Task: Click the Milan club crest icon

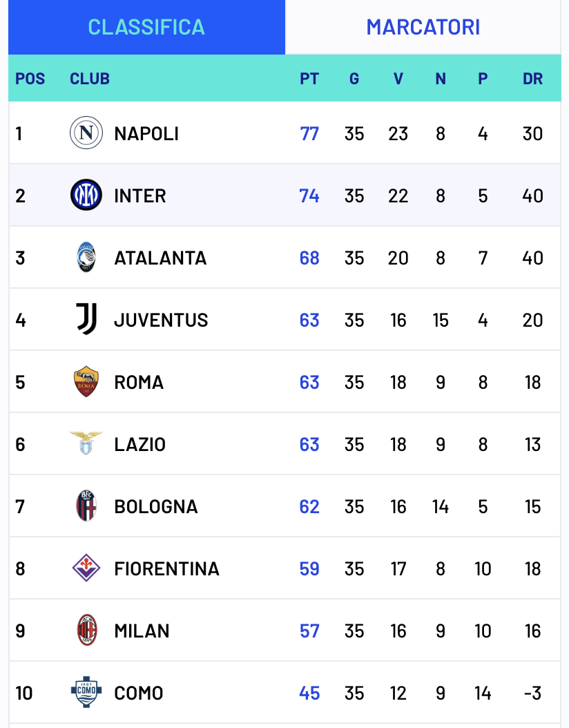Action: tap(86, 631)
